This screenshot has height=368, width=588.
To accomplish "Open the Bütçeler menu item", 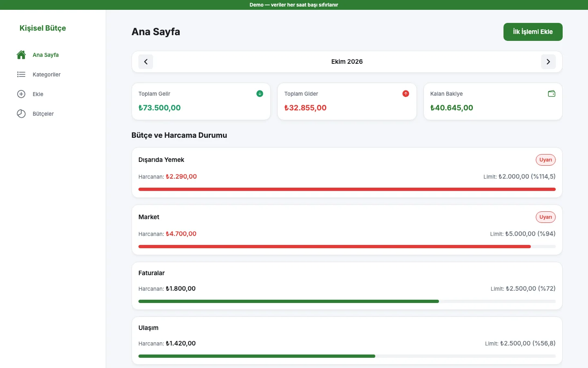I will click(53, 114).
